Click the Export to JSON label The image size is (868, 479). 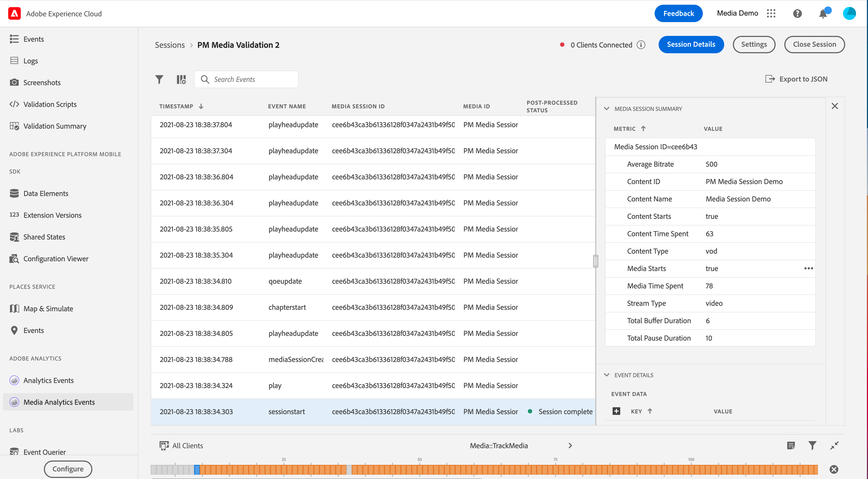[803, 79]
